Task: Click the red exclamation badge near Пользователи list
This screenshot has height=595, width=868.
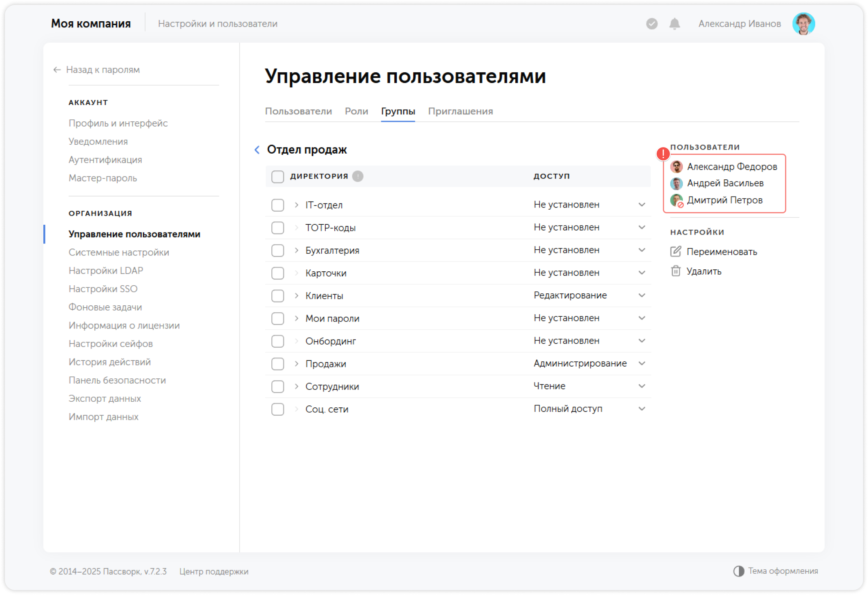Action: tap(663, 154)
